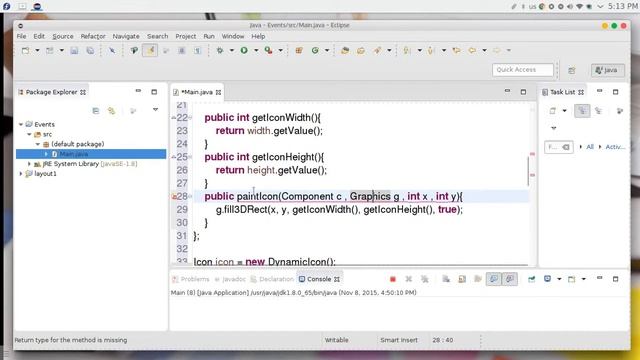Click the Pin Console icon
Image resolution: width=640 pixels, height=360 pixels.
pos(531,279)
